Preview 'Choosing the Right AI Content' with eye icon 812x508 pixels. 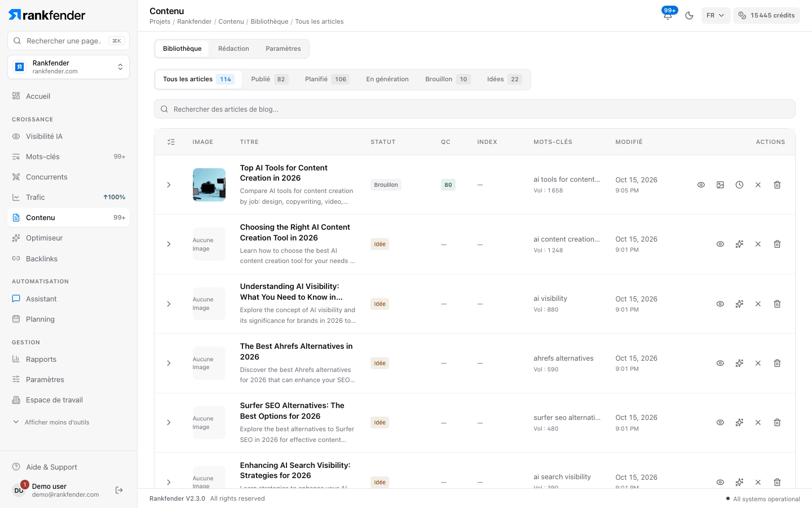(x=720, y=244)
